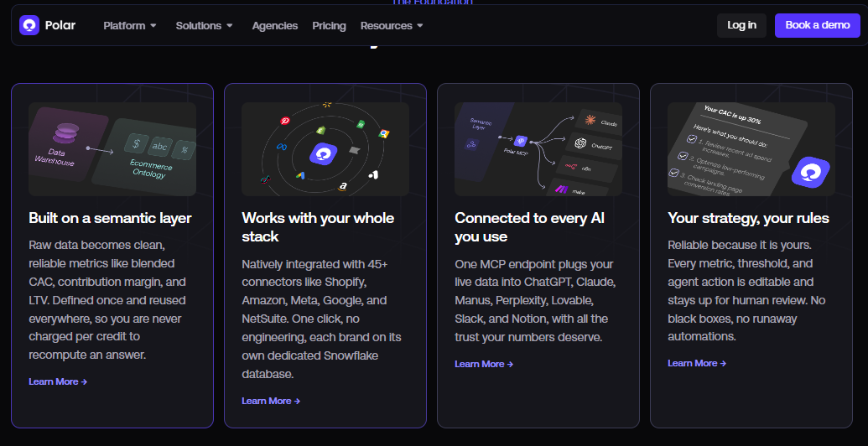Click the semantic layer card illustration

pyautogui.click(x=112, y=149)
